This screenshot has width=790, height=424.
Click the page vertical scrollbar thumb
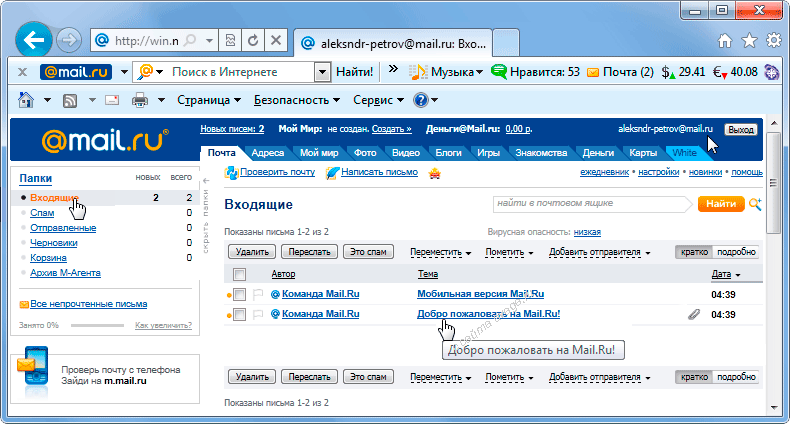(773, 183)
